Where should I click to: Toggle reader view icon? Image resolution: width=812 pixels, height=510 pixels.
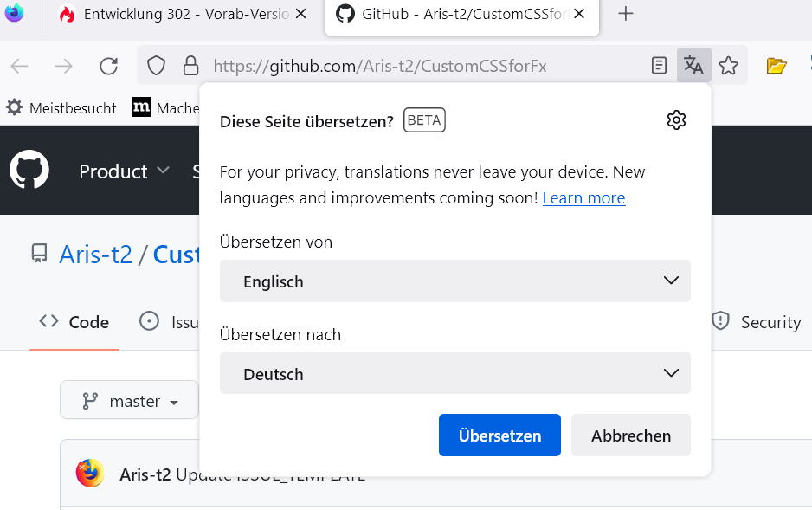click(660, 66)
